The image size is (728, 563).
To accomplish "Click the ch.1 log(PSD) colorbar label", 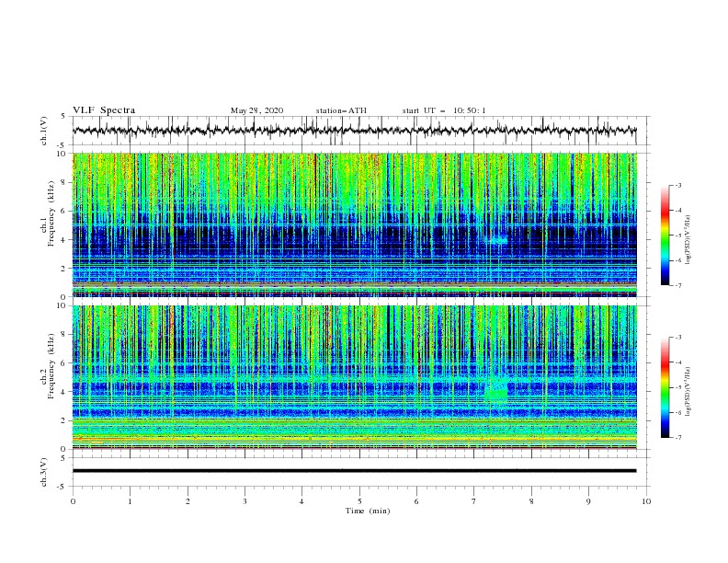I will (688, 240).
